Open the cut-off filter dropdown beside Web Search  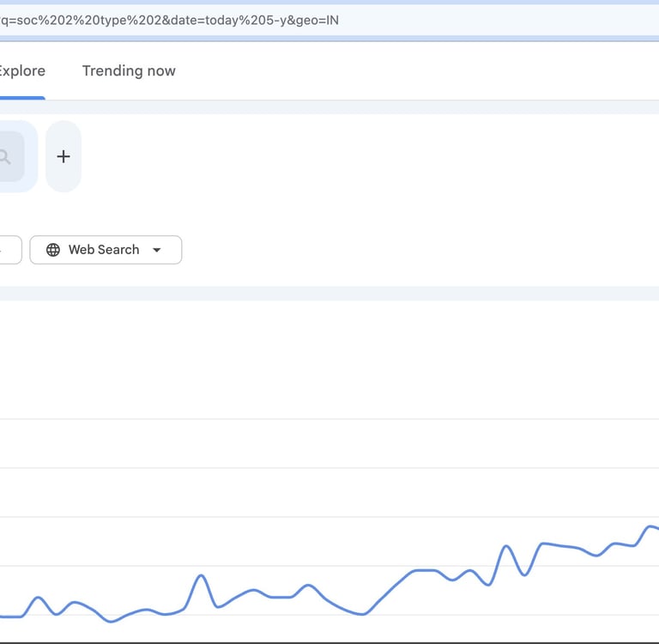point(9,250)
